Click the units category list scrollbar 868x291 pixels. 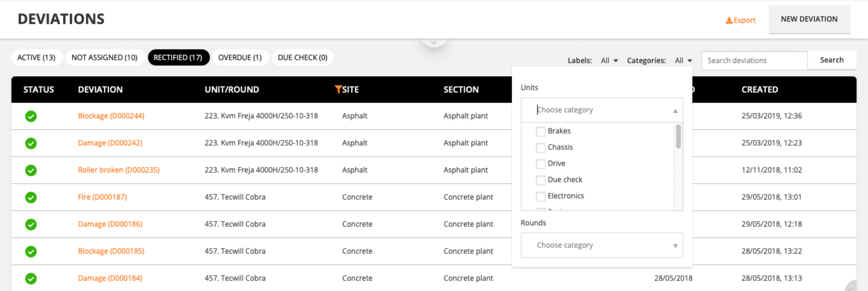(678, 136)
